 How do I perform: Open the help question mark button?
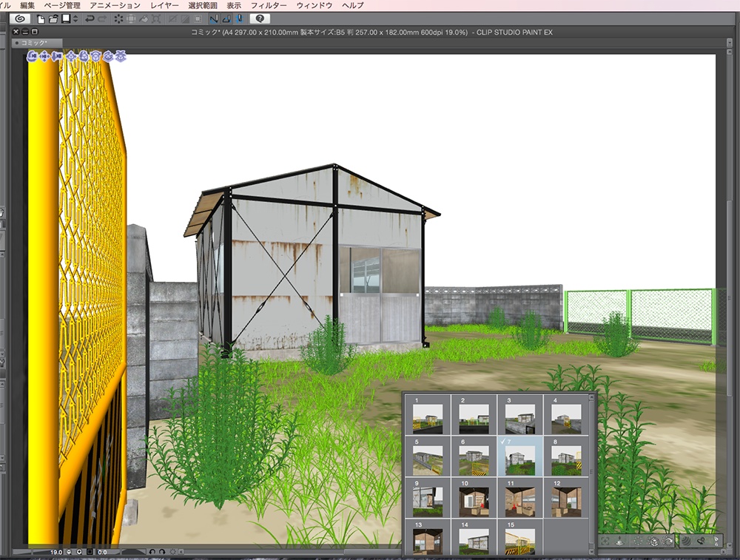pos(260,19)
